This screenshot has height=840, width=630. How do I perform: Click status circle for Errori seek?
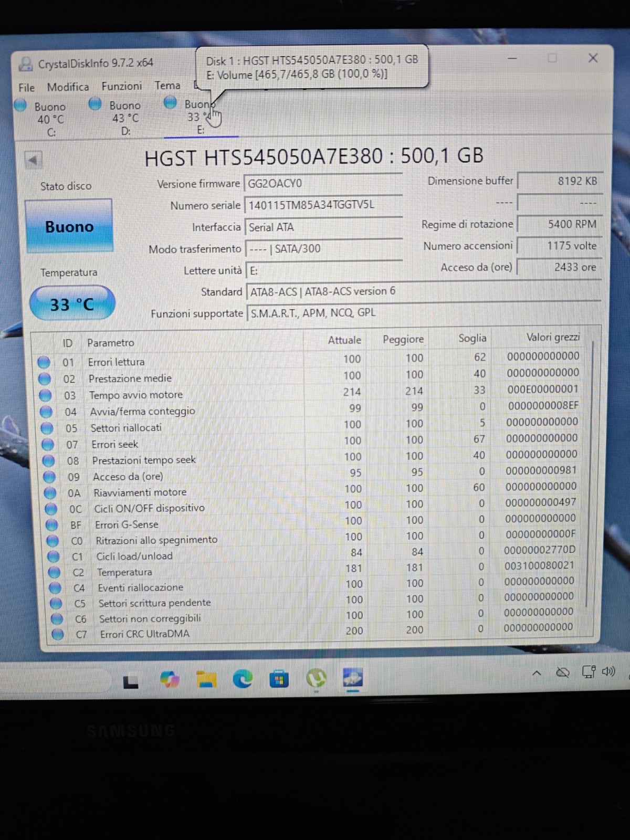tap(48, 445)
